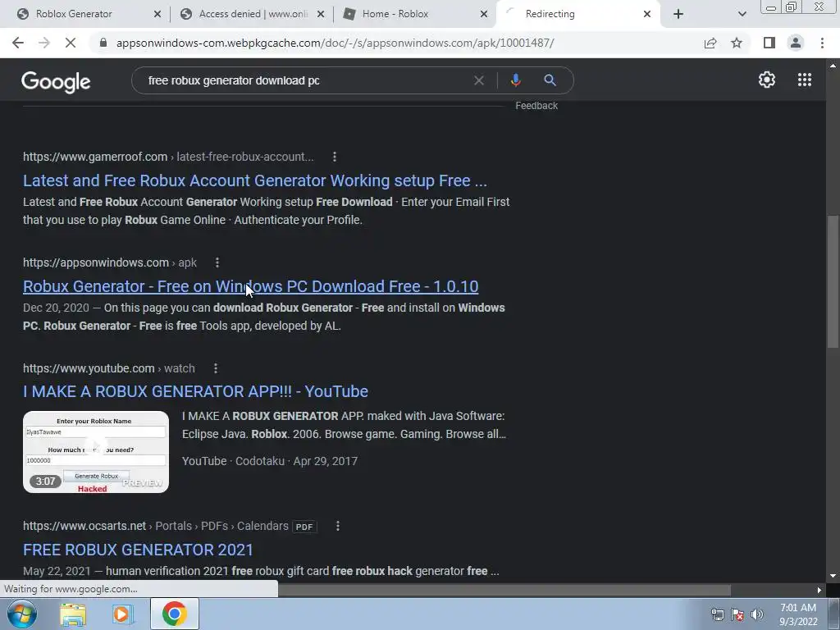Go back to the previous page
840x630 pixels.
pos(18,43)
